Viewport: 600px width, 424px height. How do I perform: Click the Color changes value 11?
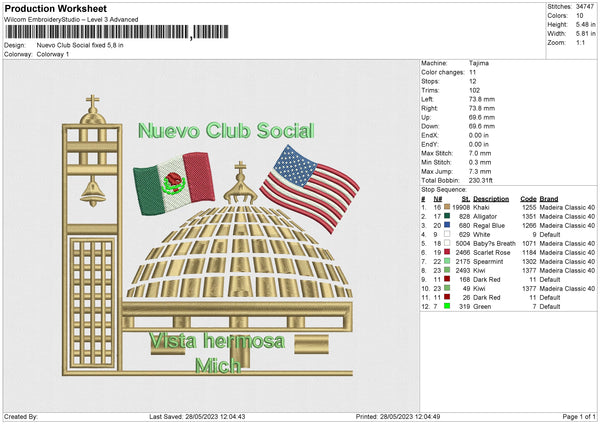473,72
